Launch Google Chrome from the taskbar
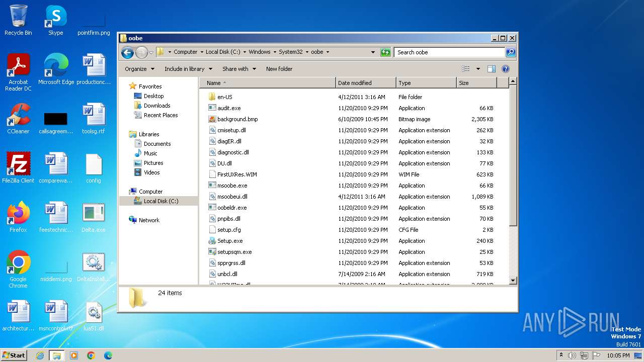The width and height of the screenshot is (644, 362). point(91,355)
